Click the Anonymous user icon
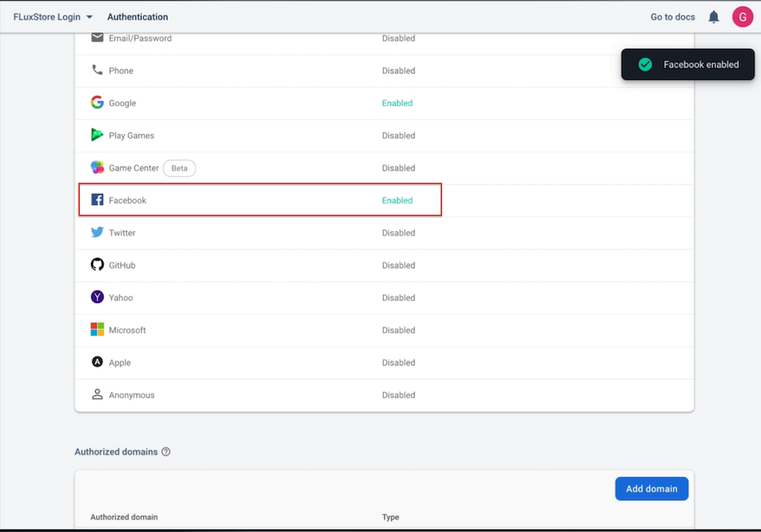 coord(97,394)
